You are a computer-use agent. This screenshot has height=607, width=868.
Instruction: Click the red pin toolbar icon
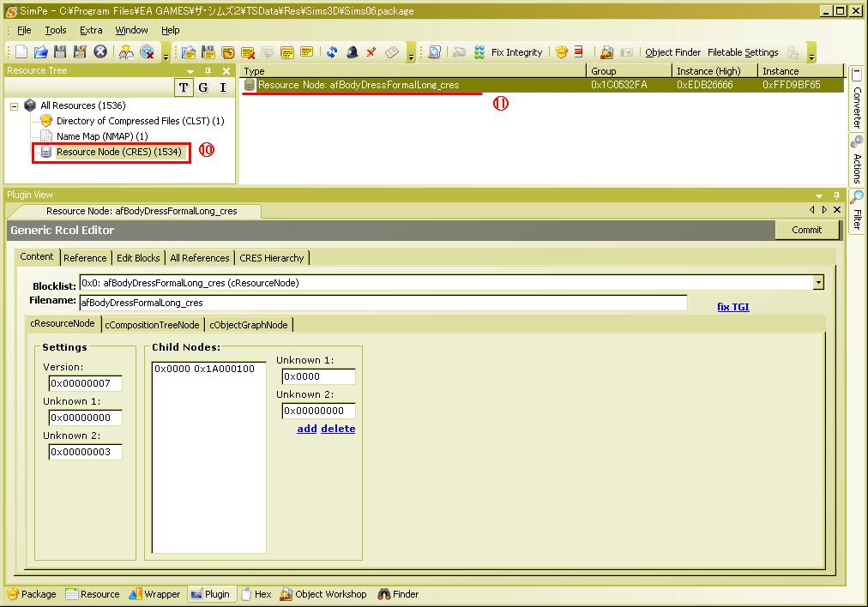click(371, 52)
